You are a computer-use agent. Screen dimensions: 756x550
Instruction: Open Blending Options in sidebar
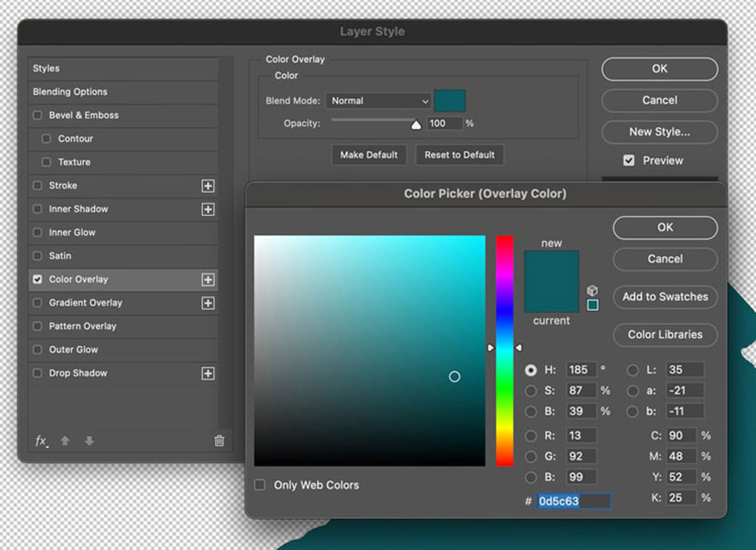click(124, 92)
